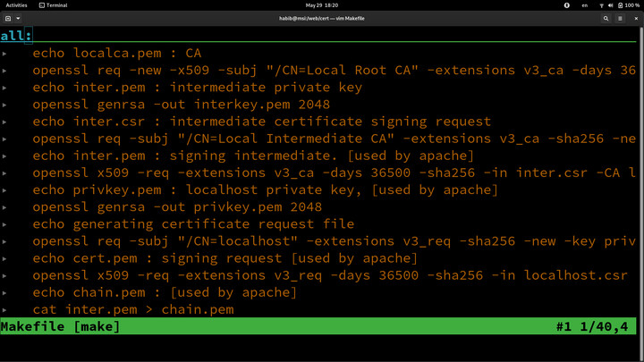Click 'echo cert.pem : signing request' line
Screen dimensions: 644x362
225,258
